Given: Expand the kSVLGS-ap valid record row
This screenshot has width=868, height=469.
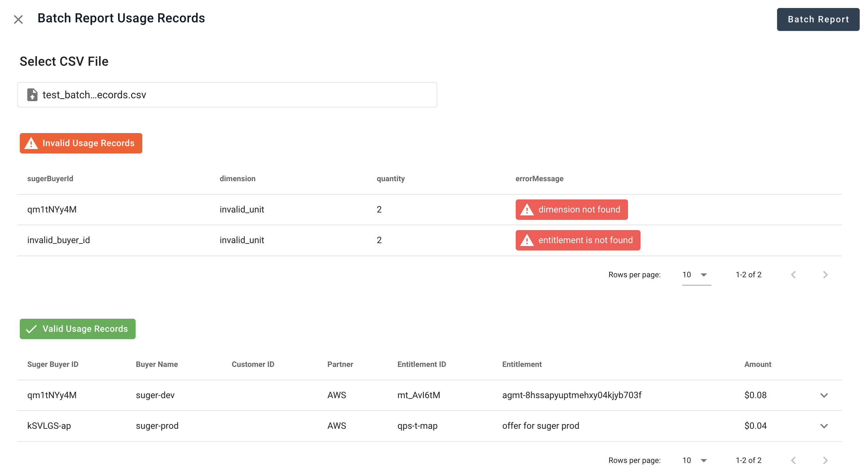Looking at the screenshot, I should click(824, 426).
